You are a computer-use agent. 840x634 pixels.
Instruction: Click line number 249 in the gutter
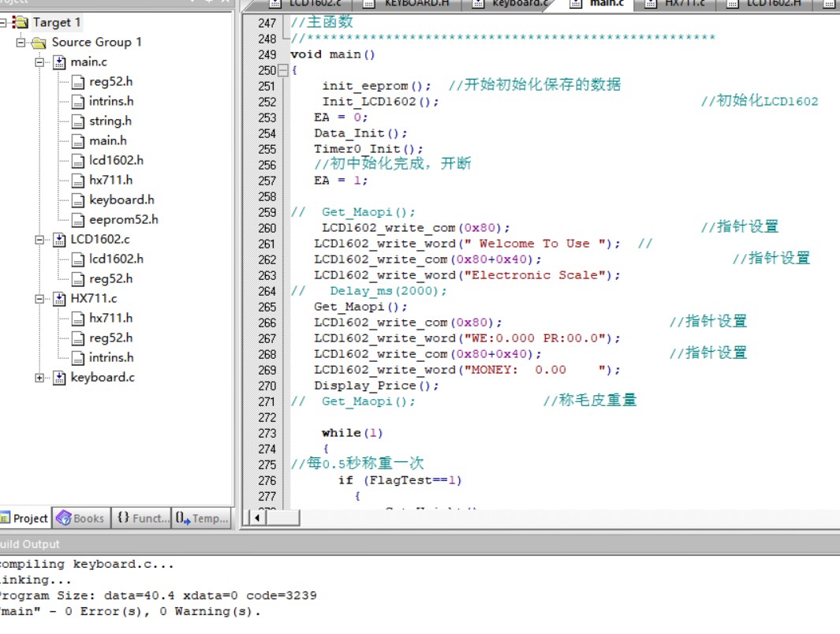pyautogui.click(x=267, y=54)
